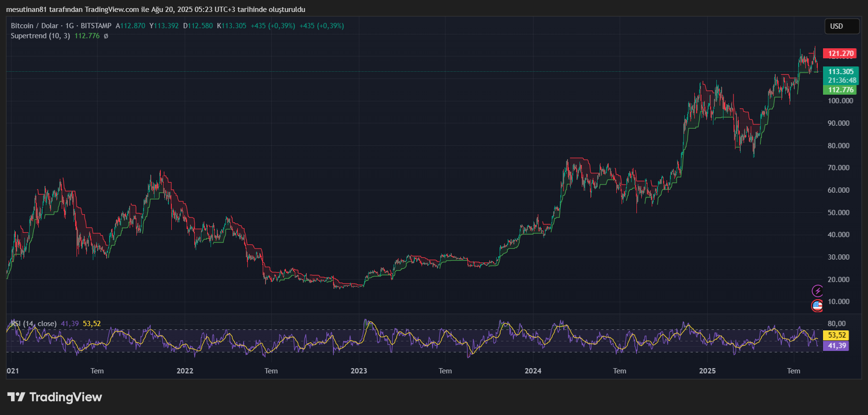Click the purple lightning bolt event icon
Screen dimensions: 868x415
pyautogui.click(x=817, y=291)
